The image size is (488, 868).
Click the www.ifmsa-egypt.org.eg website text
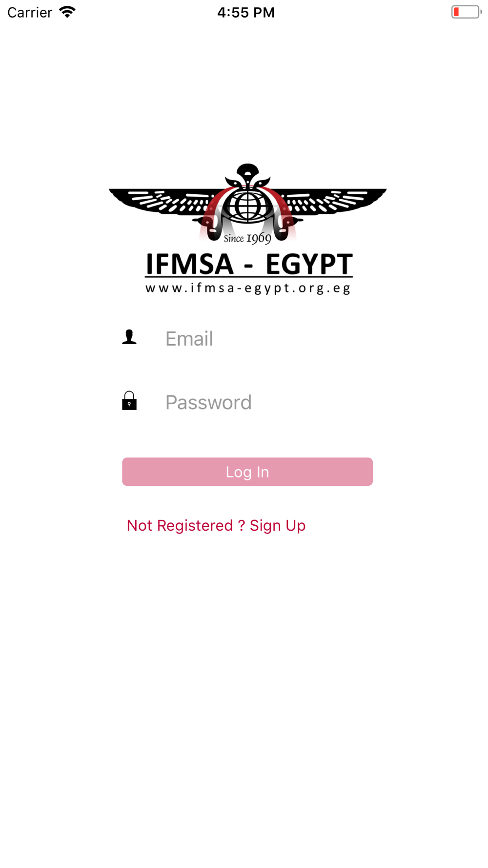click(248, 288)
